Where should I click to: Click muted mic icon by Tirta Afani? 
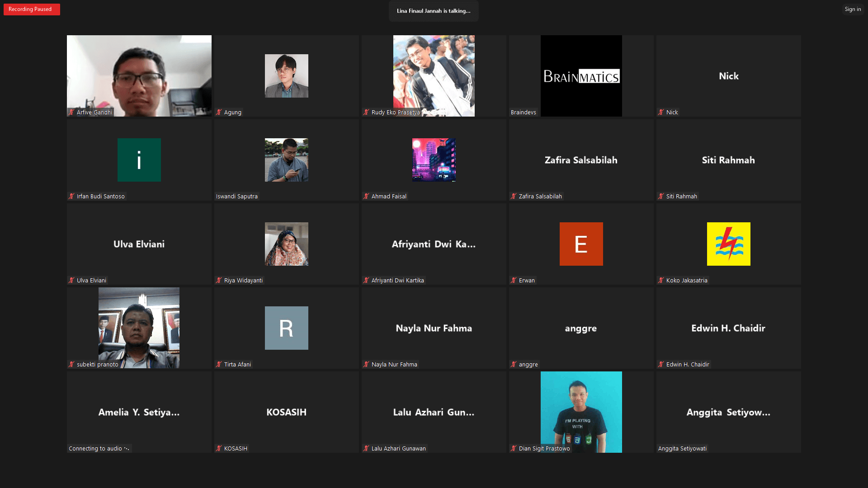[219, 365]
